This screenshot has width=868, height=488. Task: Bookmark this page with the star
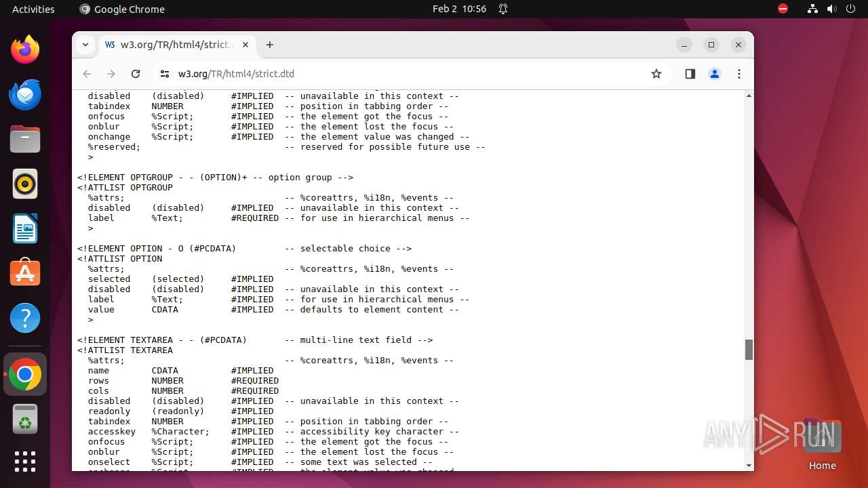pyautogui.click(x=656, y=74)
